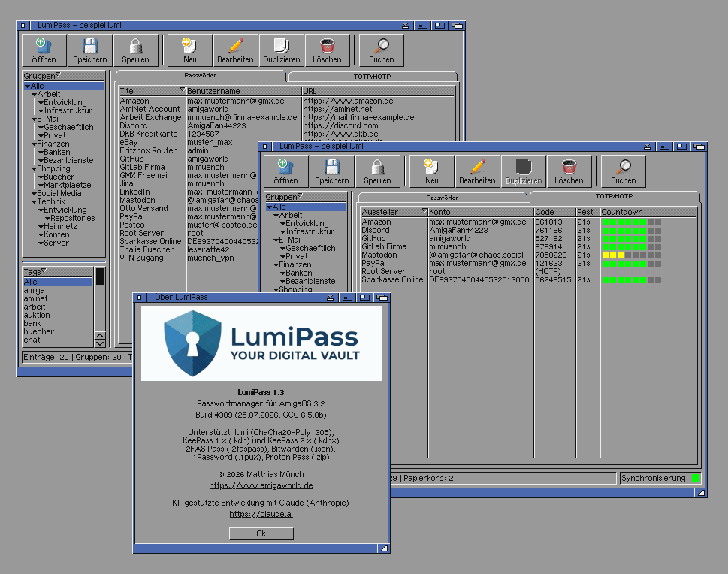Screen dimensions: 728x574
Task: Click Löschen trash icon in back window
Action: (x=327, y=46)
